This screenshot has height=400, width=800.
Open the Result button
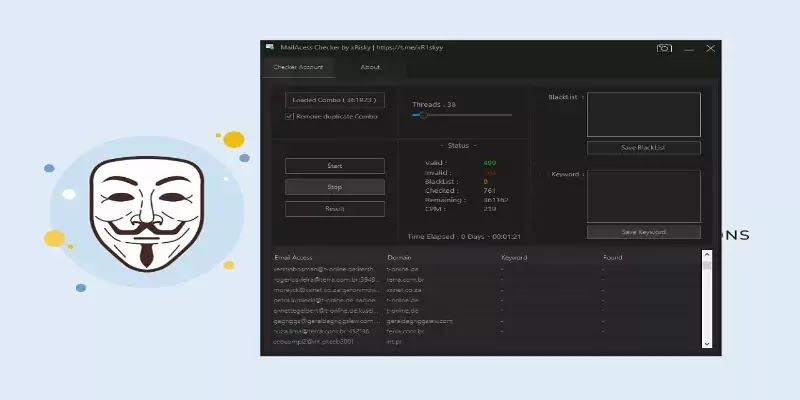(335, 209)
